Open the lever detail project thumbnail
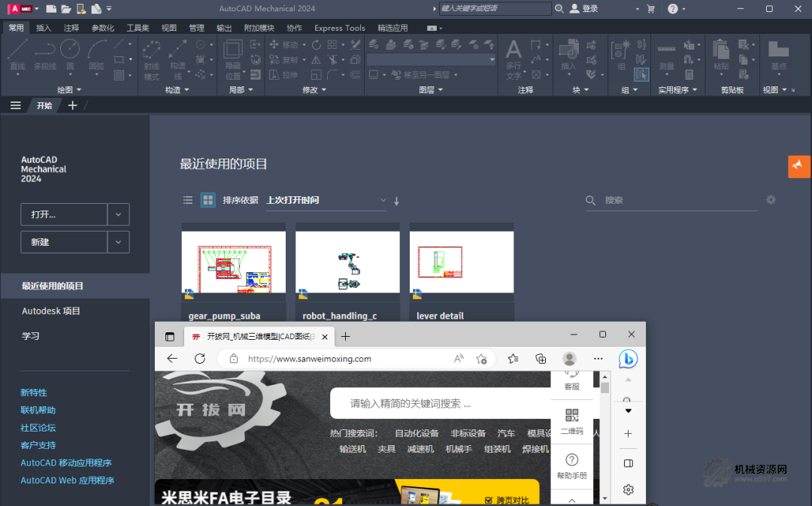This screenshot has height=506, width=812. 461,261
